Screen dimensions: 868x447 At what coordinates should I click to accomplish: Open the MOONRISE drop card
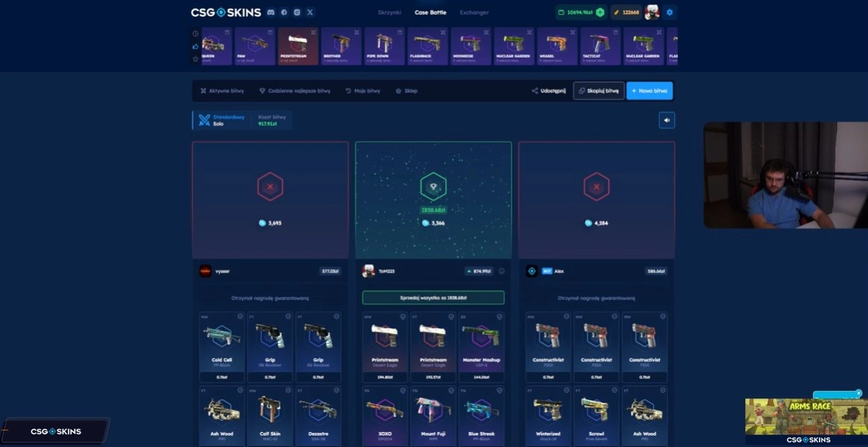point(471,46)
